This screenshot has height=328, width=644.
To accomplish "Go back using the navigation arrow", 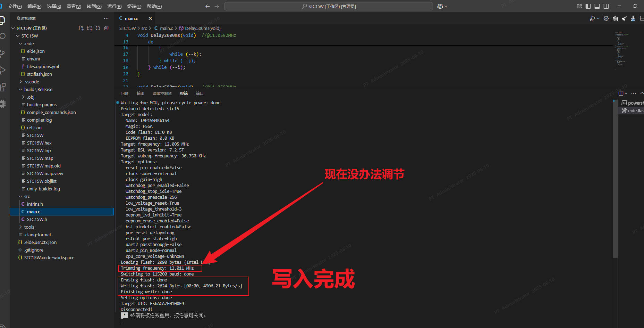I will 207,6.
